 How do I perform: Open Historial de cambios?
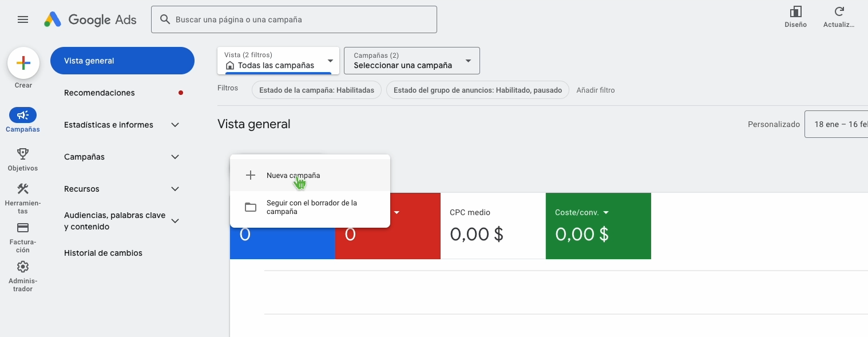click(103, 253)
